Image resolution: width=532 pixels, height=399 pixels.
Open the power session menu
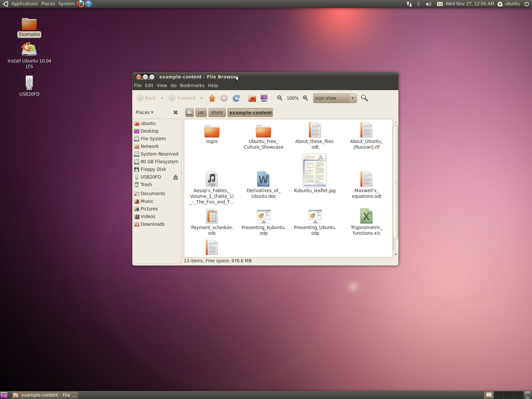pos(527,4)
